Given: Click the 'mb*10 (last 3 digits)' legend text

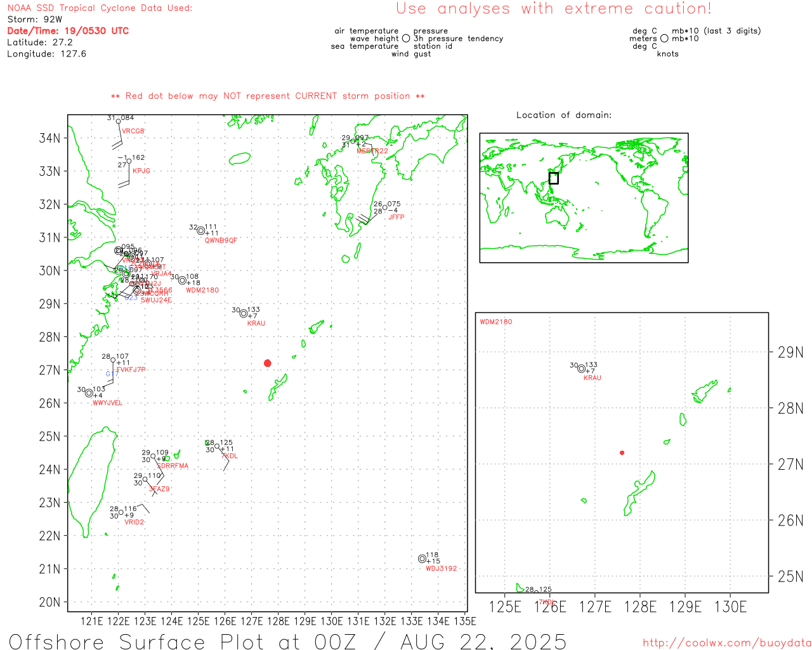Looking at the screenshot, I should point(716,31).
